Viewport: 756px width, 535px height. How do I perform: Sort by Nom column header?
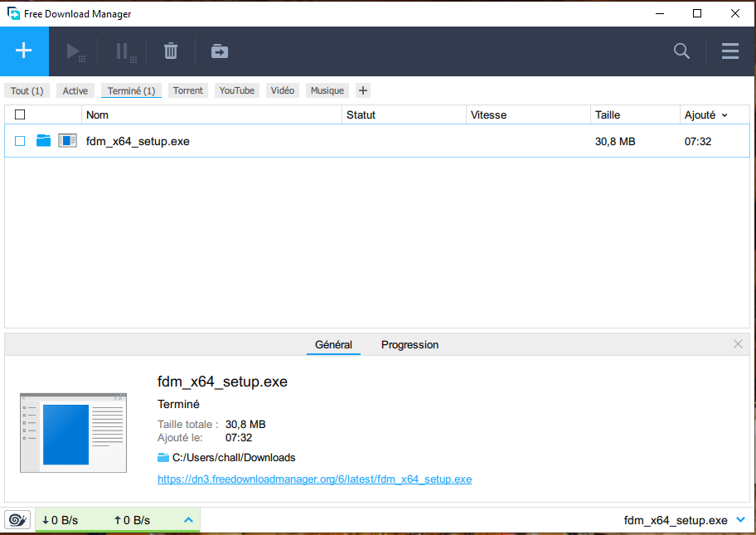[x=211, y=114]
